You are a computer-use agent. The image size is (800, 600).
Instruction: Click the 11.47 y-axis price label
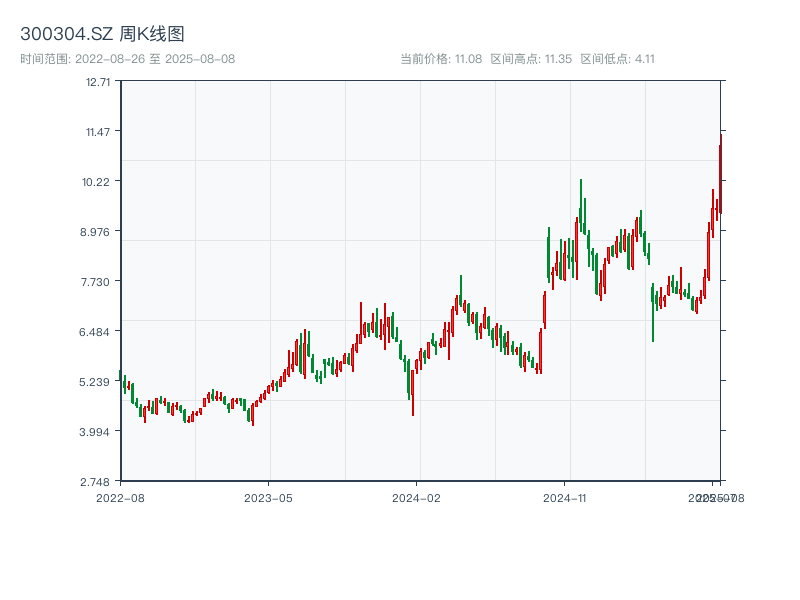tap(97, 132)
